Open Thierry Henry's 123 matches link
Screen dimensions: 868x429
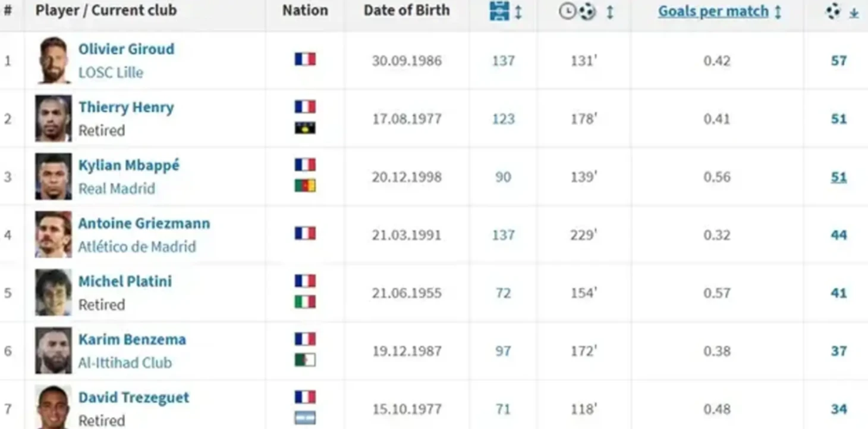tap(503, 119)
